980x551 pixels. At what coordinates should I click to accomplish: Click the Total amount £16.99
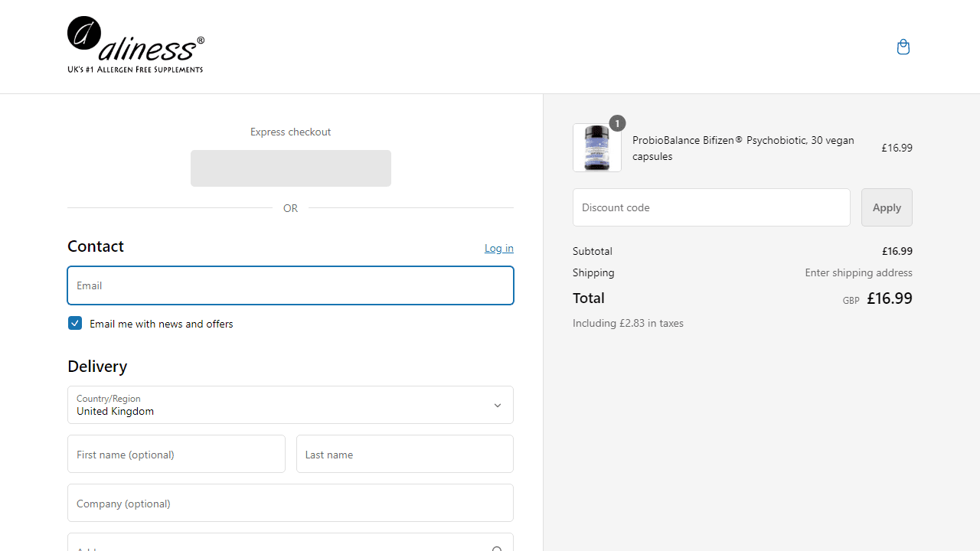coord(890,298)
